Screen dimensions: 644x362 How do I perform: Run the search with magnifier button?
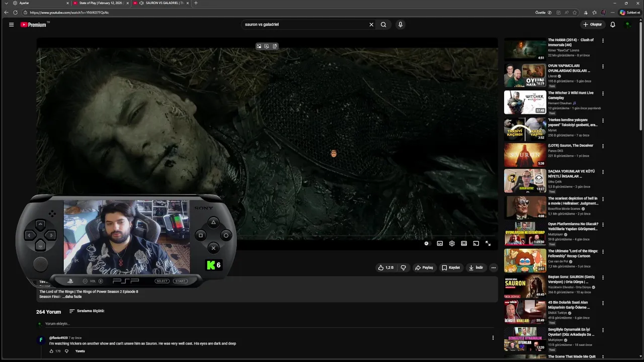[383, 24]
